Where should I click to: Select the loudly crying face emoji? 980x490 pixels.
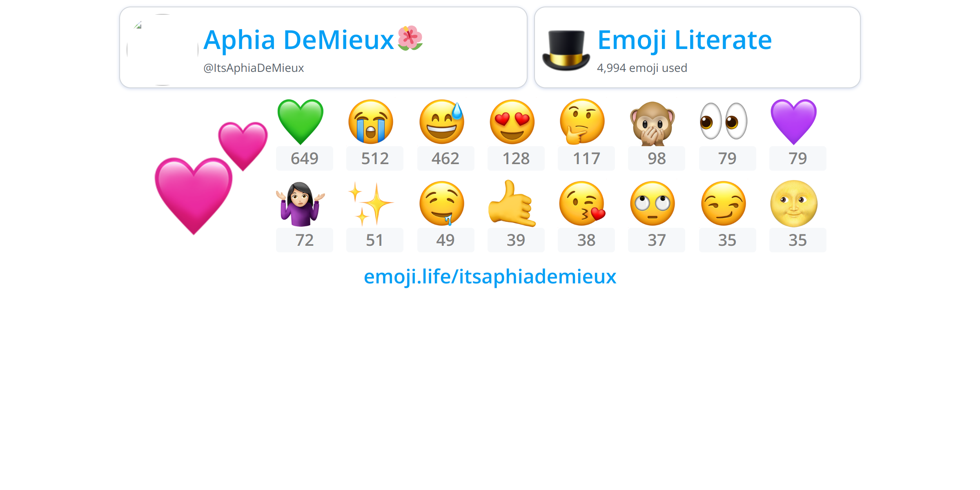371,122
